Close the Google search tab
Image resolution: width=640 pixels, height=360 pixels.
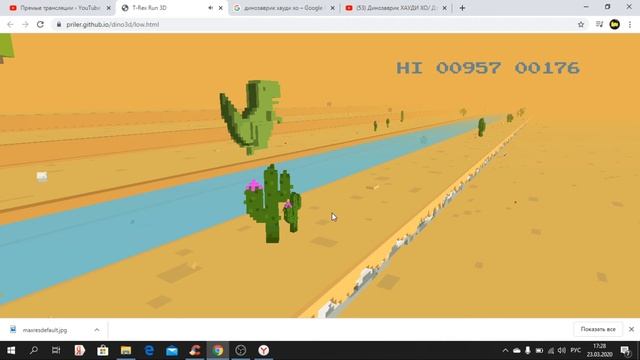(333, 8)
